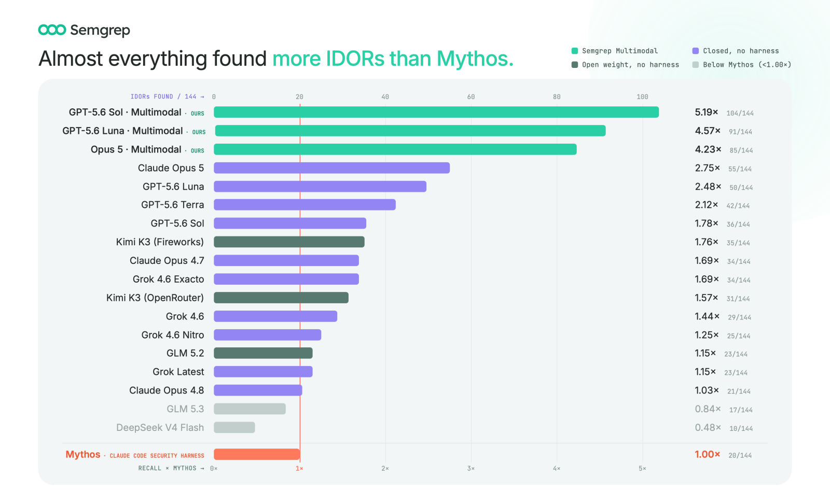Click the '50/144' count
Screen dimensions: 830x504
coord(741,188)
